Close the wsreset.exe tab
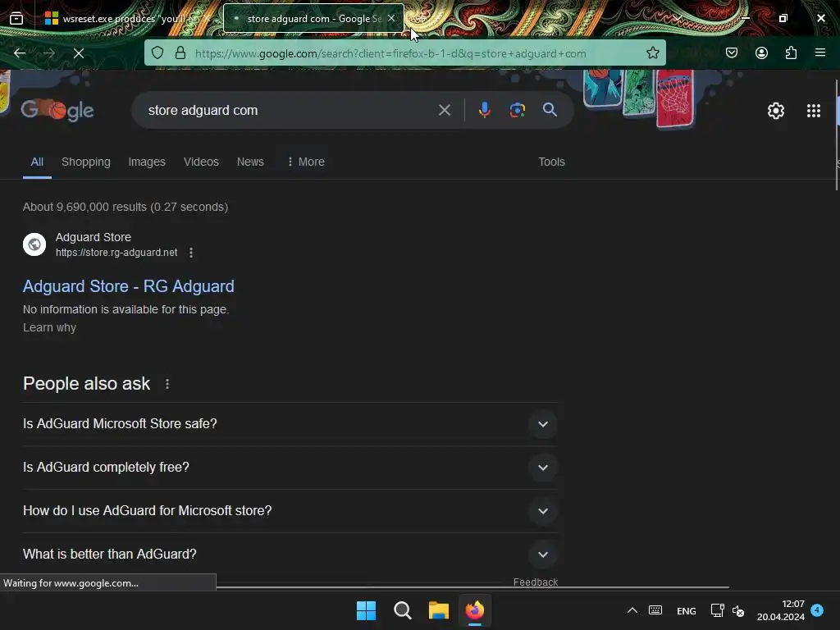840x630 pixels. (207, 19)
